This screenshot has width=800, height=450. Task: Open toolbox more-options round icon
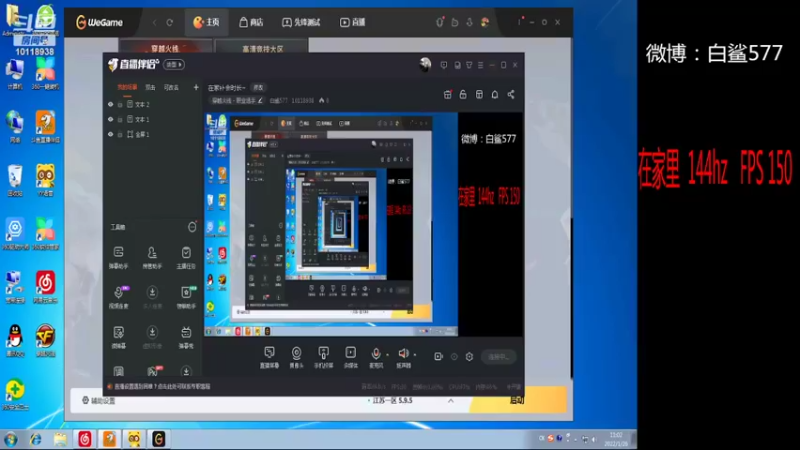click(x=192, y=227)
